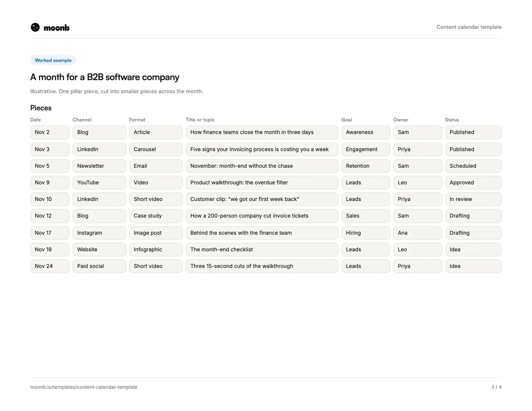The image size is (532, 411).
Task: Click the Awareness goal cell
Action: tap(366, 133)
